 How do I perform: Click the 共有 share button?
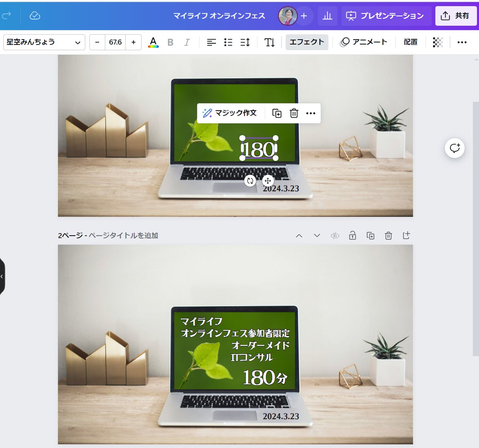click(455, 16)
